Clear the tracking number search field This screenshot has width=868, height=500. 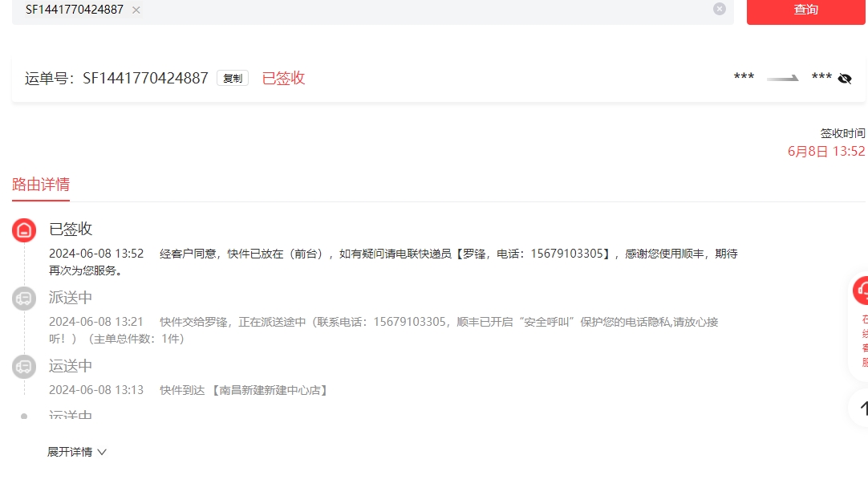(x=719, y=9)
